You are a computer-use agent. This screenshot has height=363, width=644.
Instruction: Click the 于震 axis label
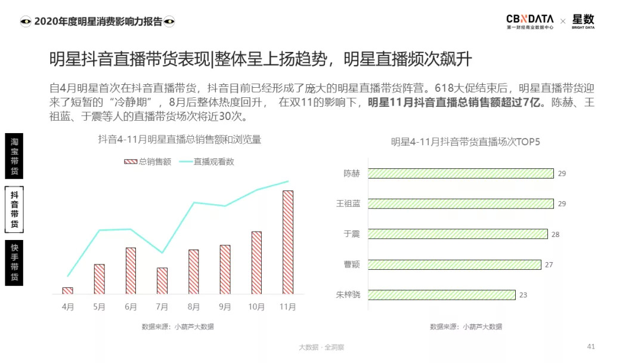(x=352, y=234)
